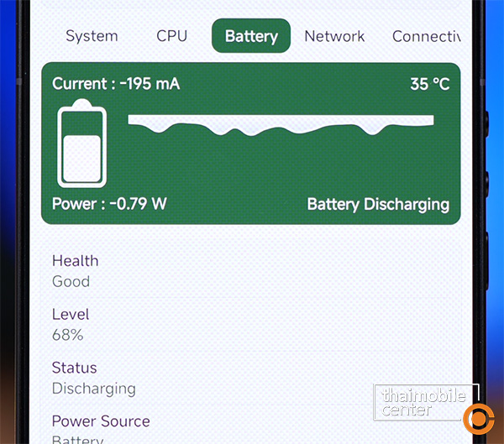
Task: Click the Power -0.79 W reading
Action: tap(109, 204)
